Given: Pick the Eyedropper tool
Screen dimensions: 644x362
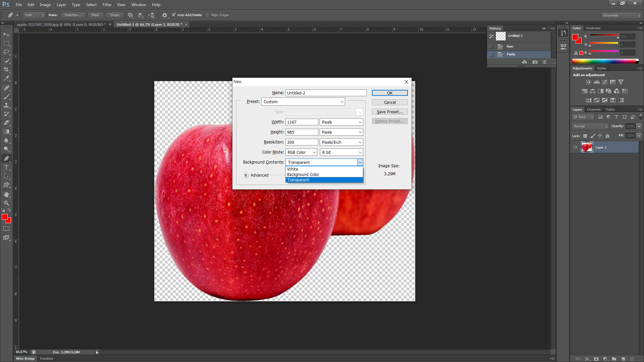Looking at the screenshot, I should 6,78.
